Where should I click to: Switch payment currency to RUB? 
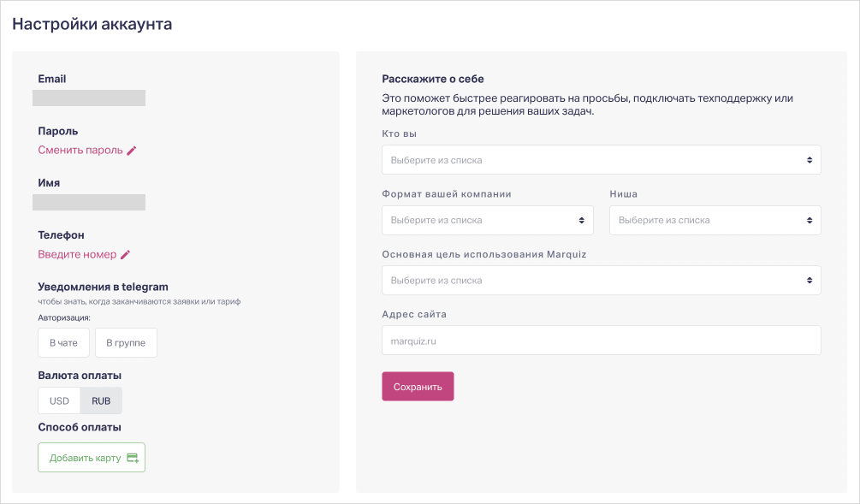click(101, 400)
